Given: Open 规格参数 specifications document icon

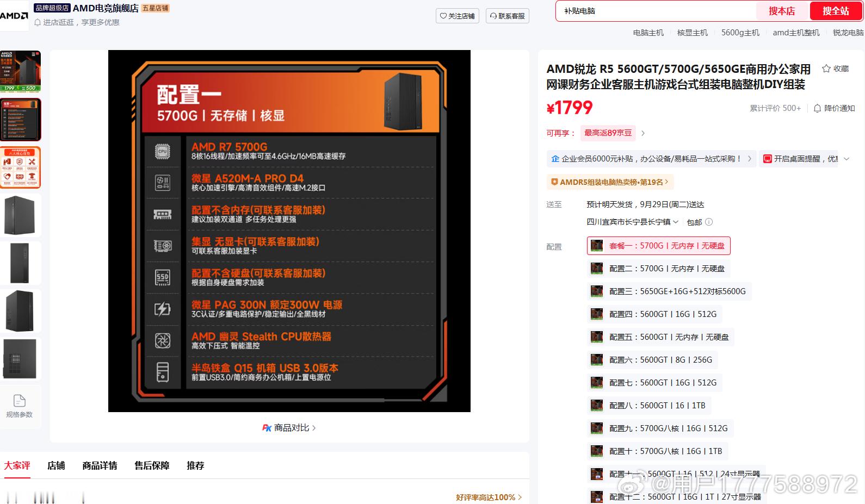Looking at the screenshot, I should pos(20,406).
